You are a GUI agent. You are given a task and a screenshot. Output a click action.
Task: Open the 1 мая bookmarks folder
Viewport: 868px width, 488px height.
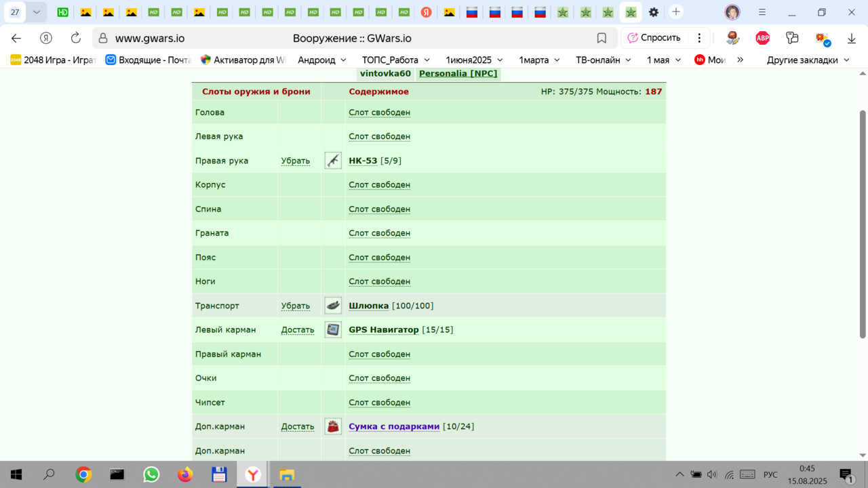pos(663,60)
